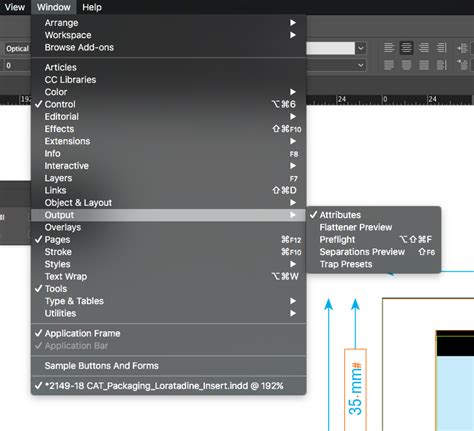Expand the Arrange submenu
The height and width of the screenshot is (431, 474).
click(169, 23)
